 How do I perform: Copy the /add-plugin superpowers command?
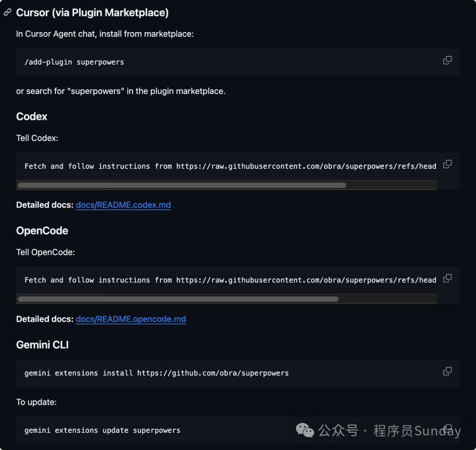pyautogui.click(x=447, y=60)
